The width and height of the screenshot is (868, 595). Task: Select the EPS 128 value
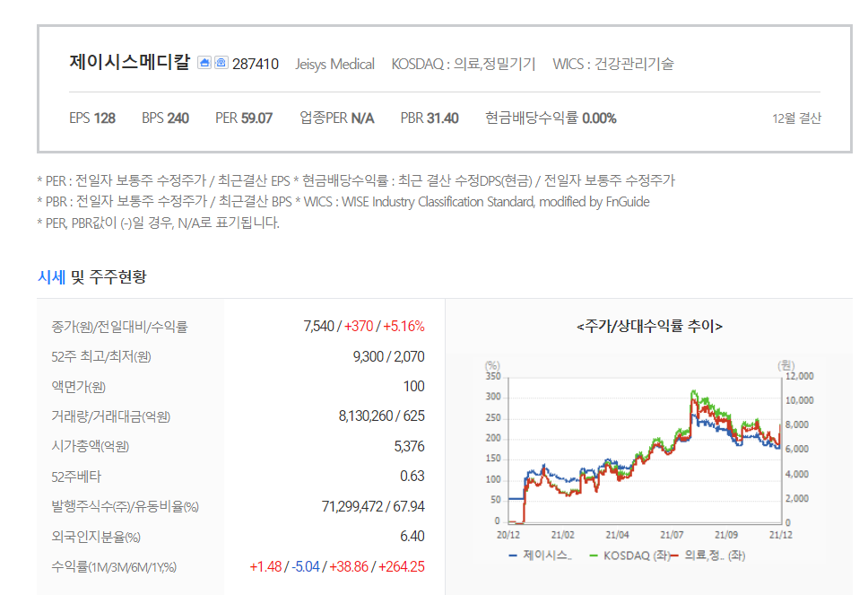coord(91,118)
